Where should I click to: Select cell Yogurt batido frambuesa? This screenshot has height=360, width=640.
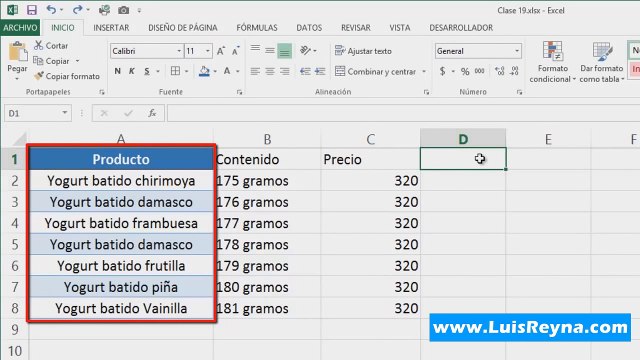click(x=121, y=223)
